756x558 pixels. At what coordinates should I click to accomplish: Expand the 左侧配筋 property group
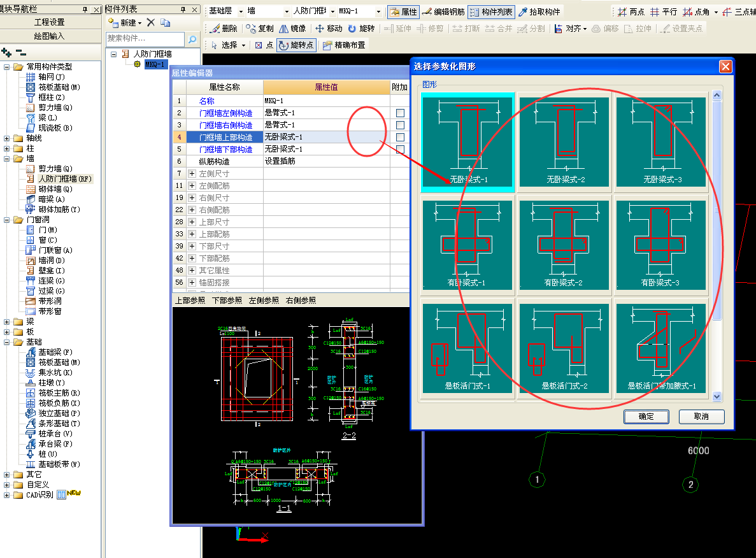point(192,185)
